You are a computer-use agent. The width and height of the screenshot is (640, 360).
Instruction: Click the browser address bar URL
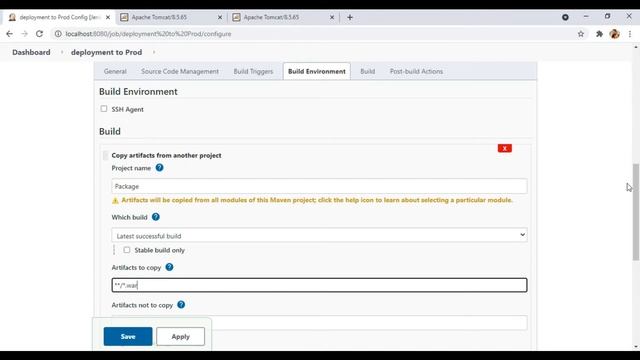(149, 34)
